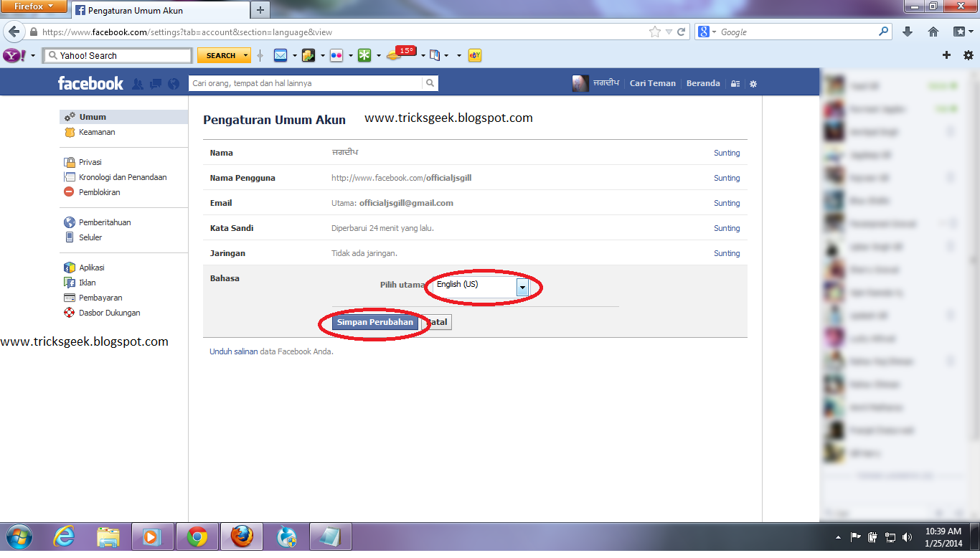Viewport: 980px width, 558px height.
Task: Open Facebook messages icon
Action: [x=156, y=84]
